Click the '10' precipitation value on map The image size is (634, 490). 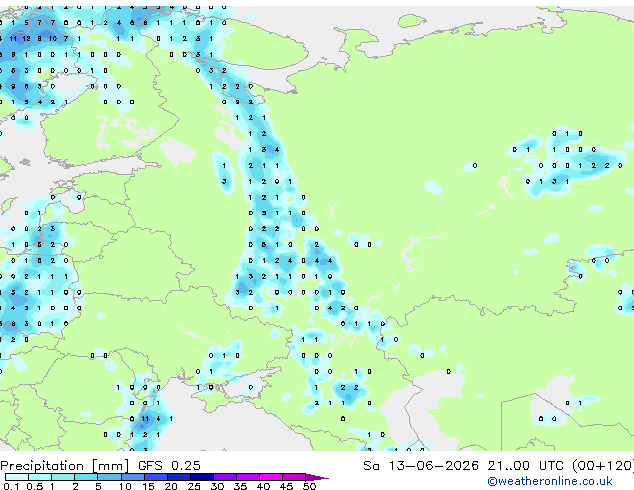[x=53, y=38]
